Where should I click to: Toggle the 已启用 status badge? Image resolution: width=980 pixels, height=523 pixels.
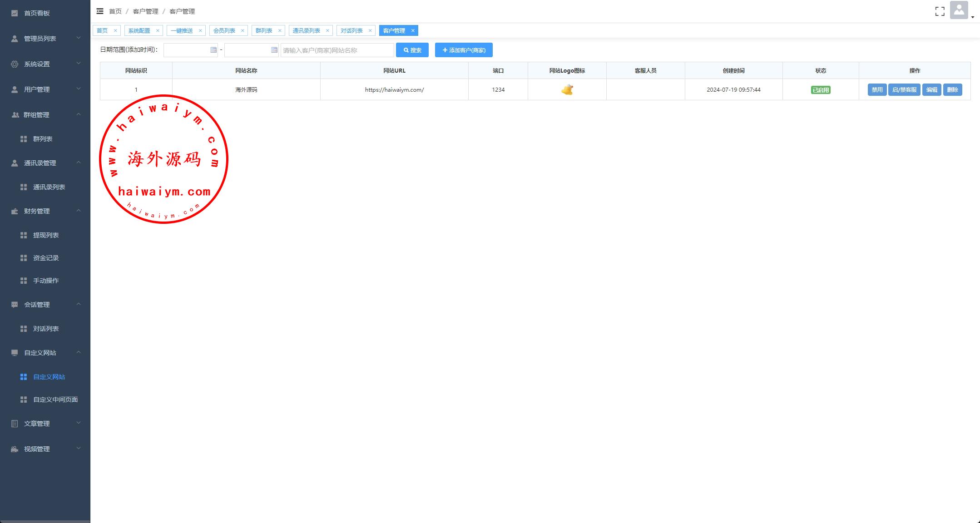coord(820,90)
